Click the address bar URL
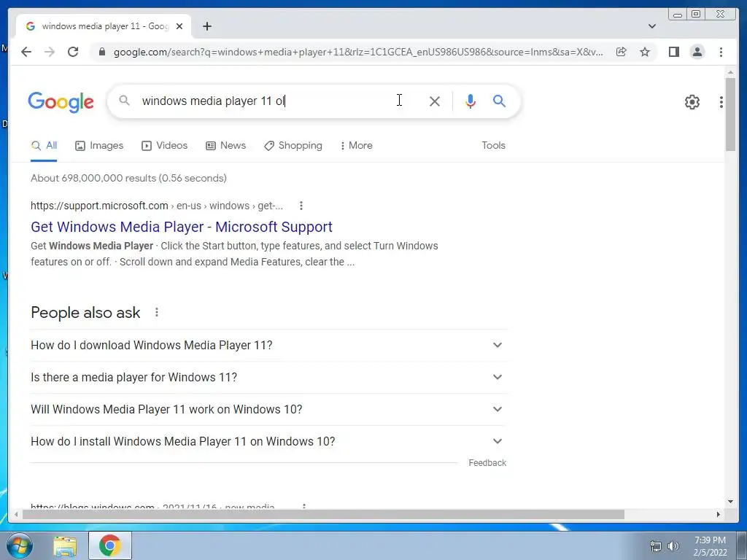Image resolution: width=747 pixels, height=560 pixels. click(358, 52)
